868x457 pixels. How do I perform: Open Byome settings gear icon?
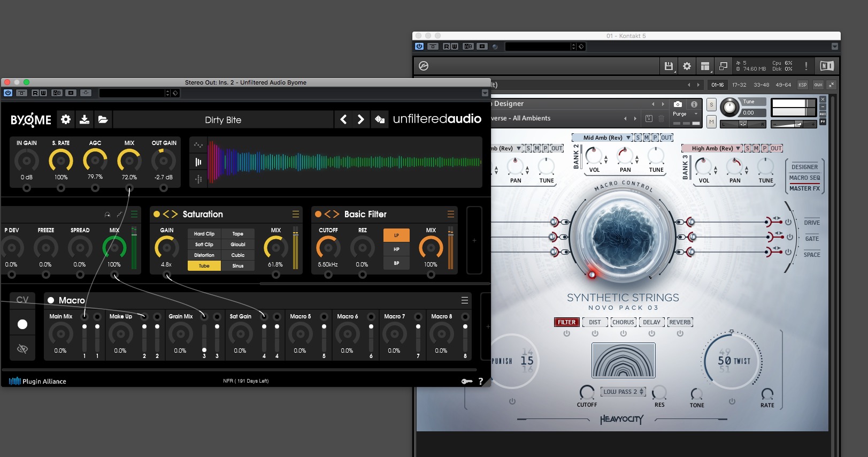[66, 119]
